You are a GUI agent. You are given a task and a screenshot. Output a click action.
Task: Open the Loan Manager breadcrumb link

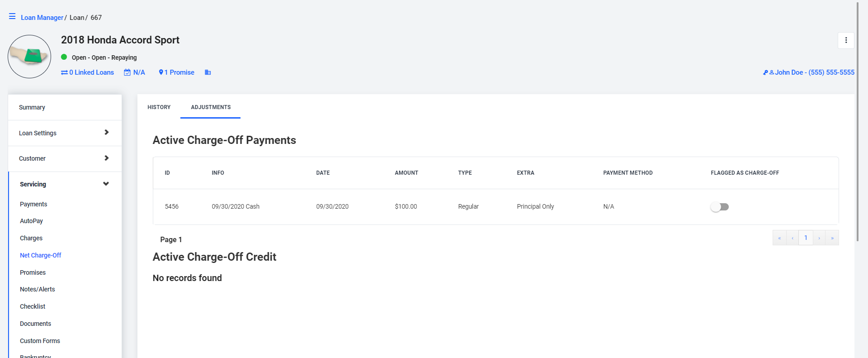(42, 18)
